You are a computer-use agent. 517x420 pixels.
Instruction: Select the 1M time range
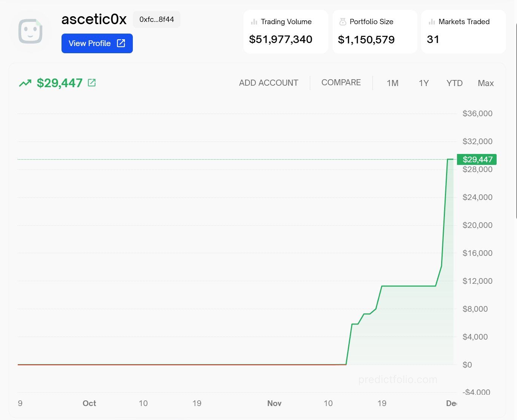[392, 83]
